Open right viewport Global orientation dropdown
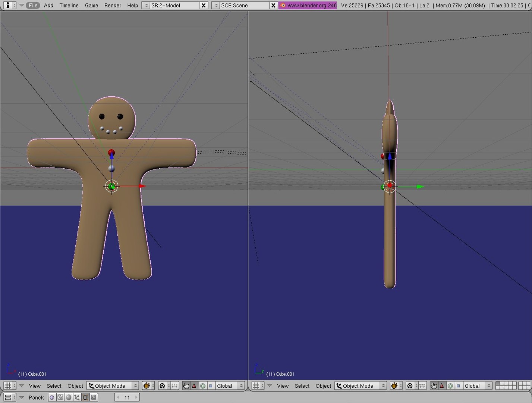The width and height of the screenshot is (532, 403). 478,386
